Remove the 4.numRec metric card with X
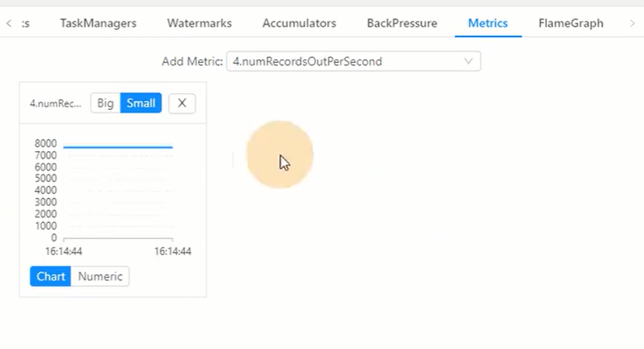 point(182,103)
